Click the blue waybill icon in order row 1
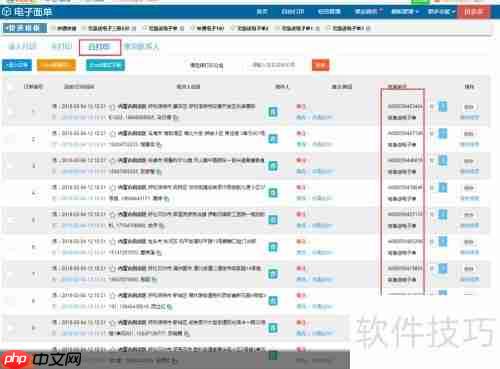Viewport: 500px width, 369px height. pyautogui.click(x=442, y=106)
